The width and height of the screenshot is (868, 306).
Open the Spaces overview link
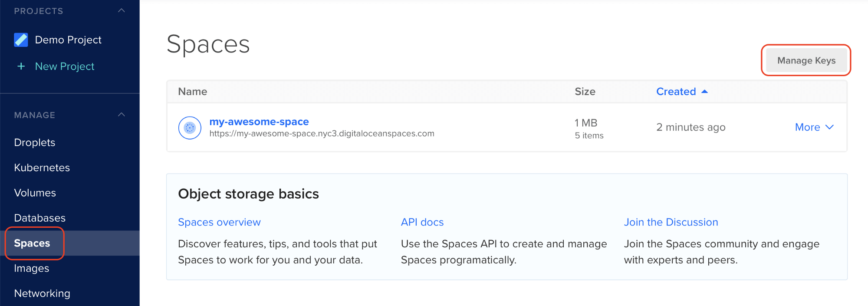coord(219,223)
